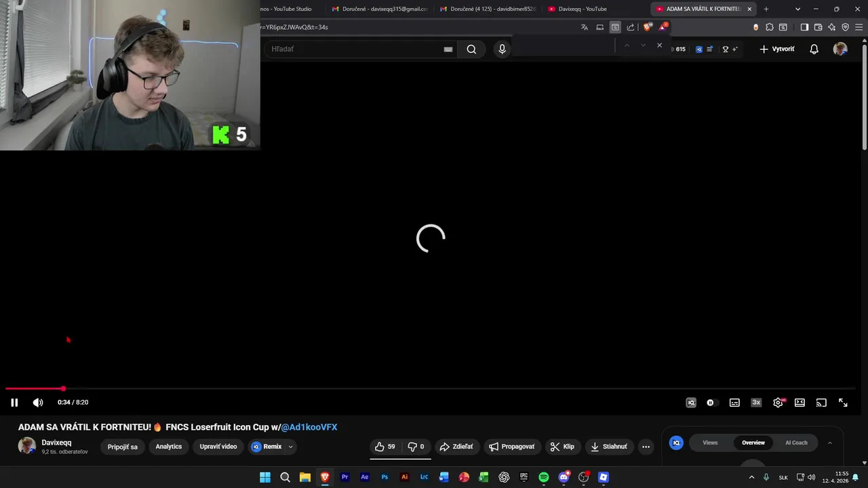Click the Remix button
The height and width of the screenshot is (488, 868).
click(267, 447)
